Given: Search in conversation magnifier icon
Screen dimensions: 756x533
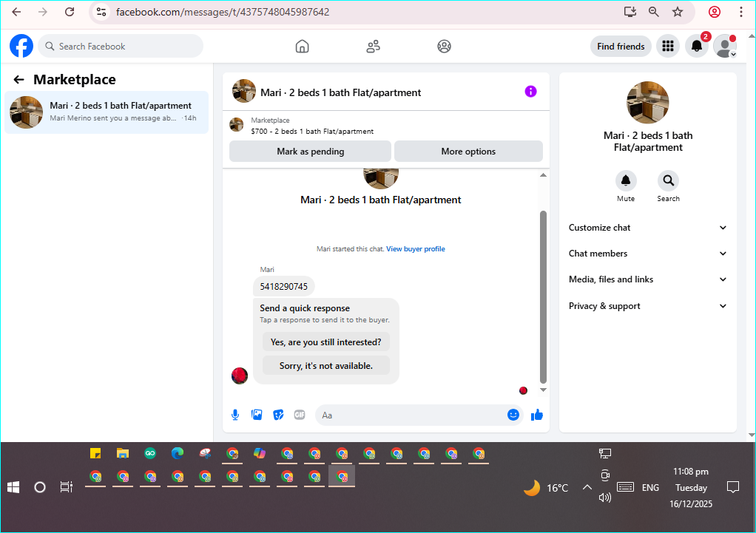Looking at the screenshot, I should click(x=668, y=180).
